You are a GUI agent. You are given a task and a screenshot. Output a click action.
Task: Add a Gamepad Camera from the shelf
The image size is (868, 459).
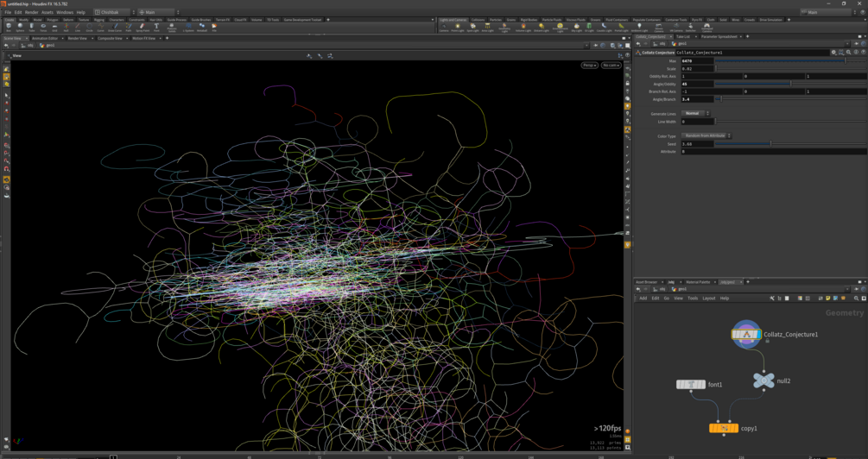[x=706, y=28]
